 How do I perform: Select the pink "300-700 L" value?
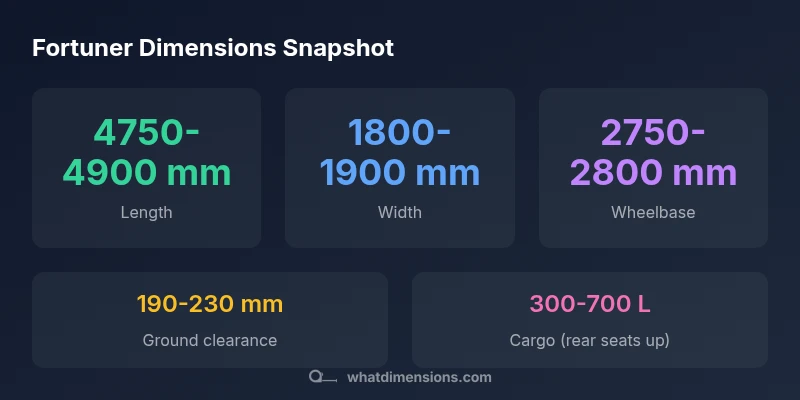(x=590, y=304)
